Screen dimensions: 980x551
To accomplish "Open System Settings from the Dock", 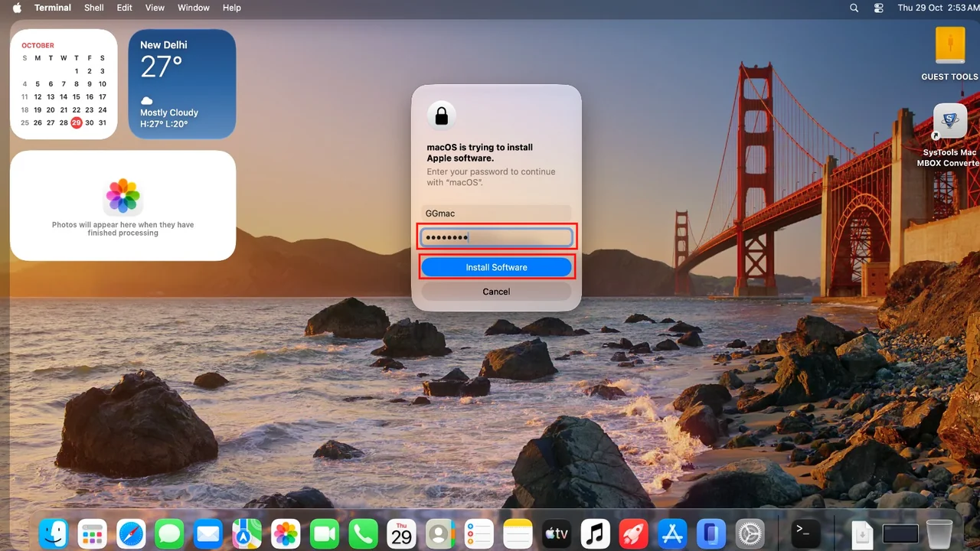I will click(750, 533).
